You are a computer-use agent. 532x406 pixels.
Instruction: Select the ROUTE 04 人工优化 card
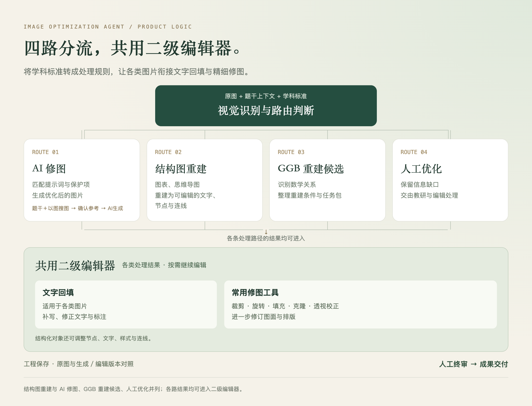[x=450, y=180]
